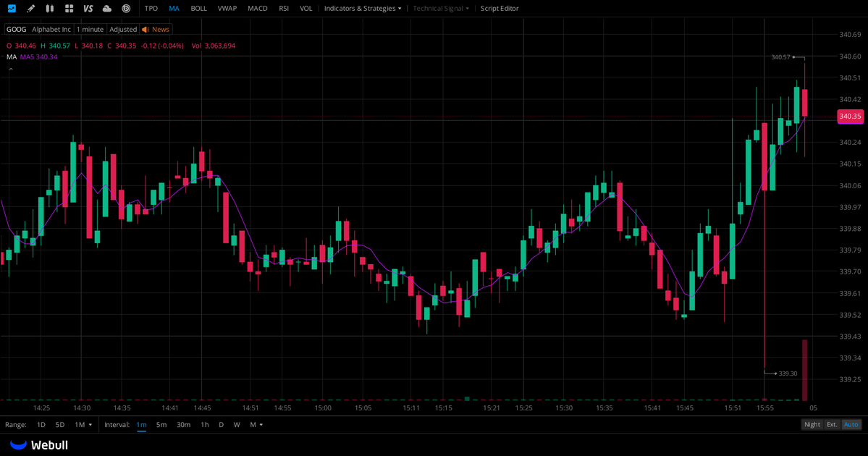Toggle Night session display
This screenshot has height=456, width=868.
point(812,424)
